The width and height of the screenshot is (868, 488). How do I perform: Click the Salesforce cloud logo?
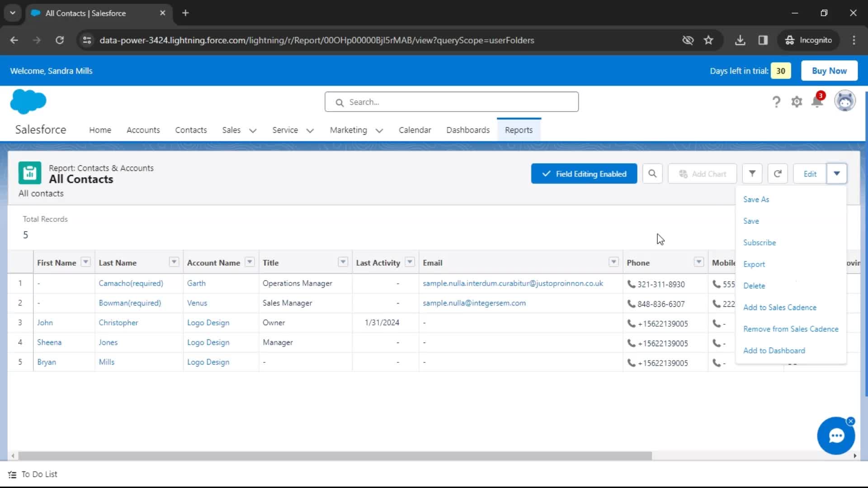coord(28,101)
